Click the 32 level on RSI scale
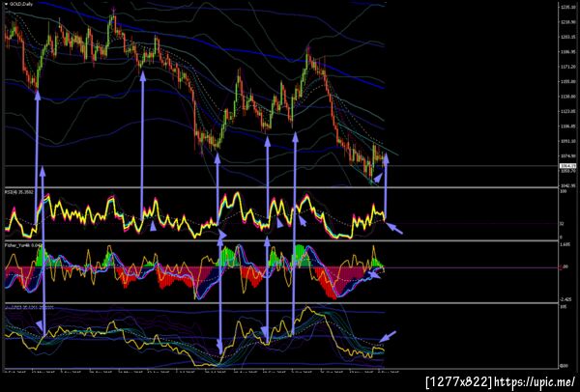Image resolution: width=580 pixels, height=392 pixels. click(x=562, y=224)
